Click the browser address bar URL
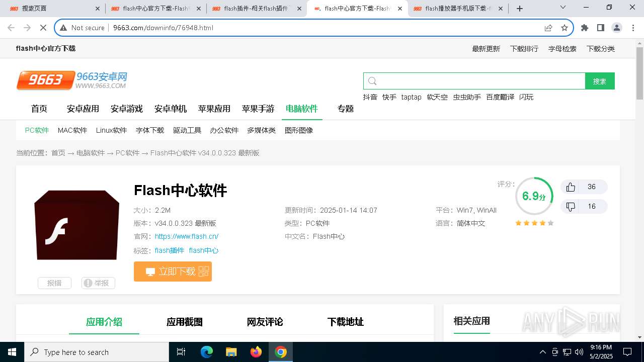This screenshot has height=362, width=644. point(163,28)
